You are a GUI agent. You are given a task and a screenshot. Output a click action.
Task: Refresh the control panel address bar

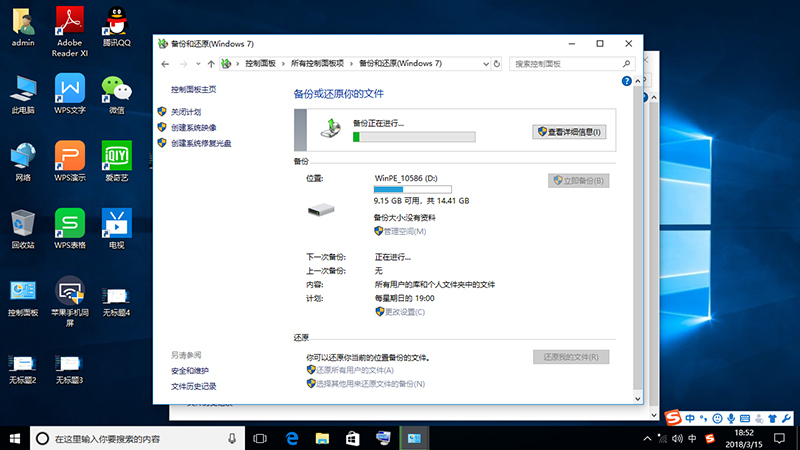click(x=496, y=64)
